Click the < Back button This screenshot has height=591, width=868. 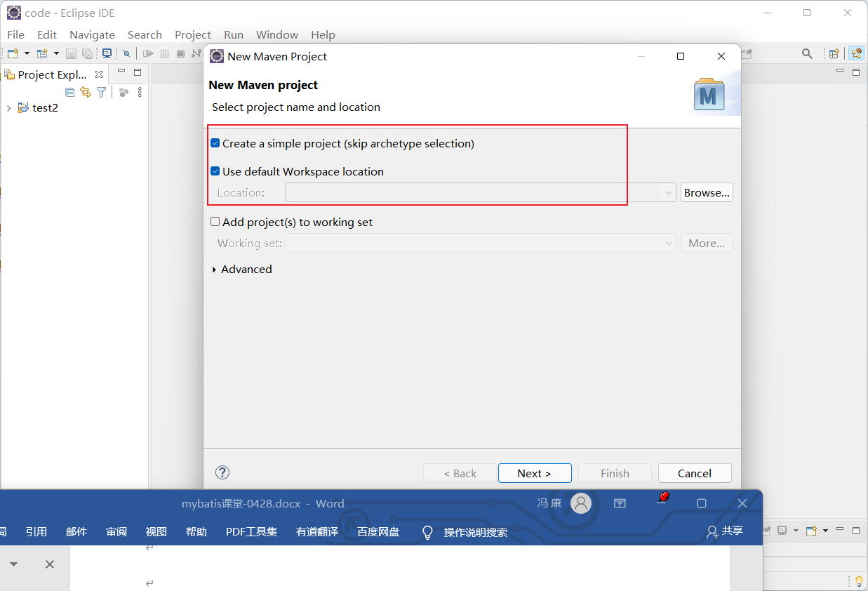pos(460,473)
